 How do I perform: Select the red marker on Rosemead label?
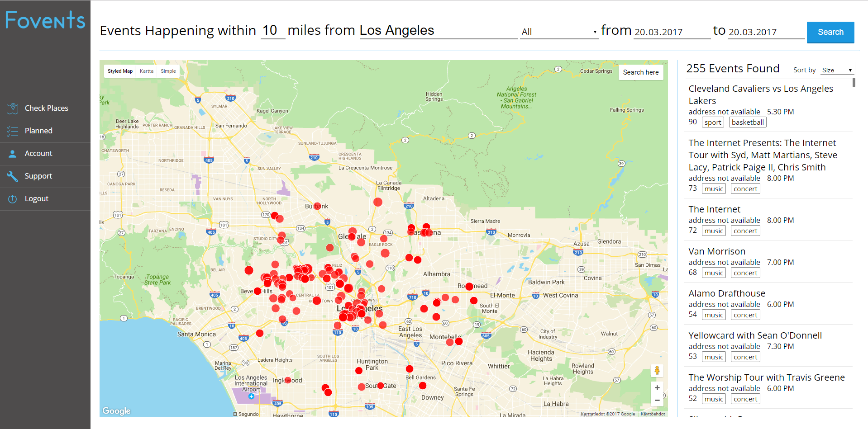point(469,286)
